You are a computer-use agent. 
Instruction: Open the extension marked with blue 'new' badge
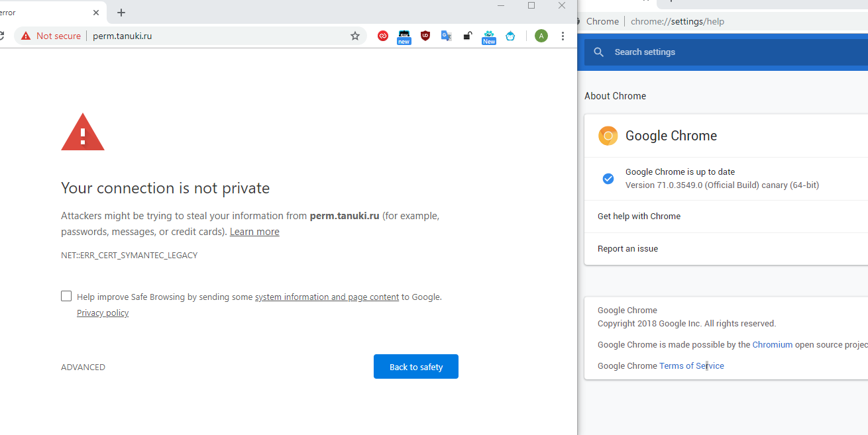pos(404,34)
